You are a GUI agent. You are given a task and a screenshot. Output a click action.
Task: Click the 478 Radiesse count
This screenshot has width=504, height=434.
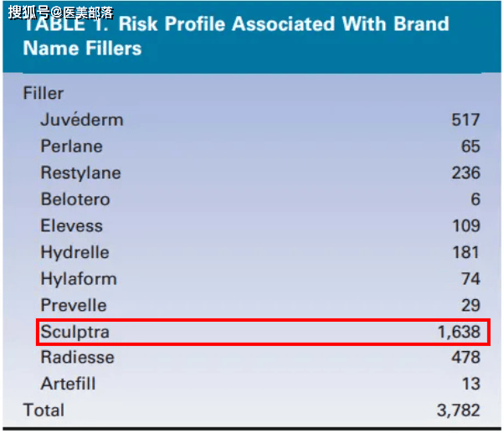click(465, 358)
